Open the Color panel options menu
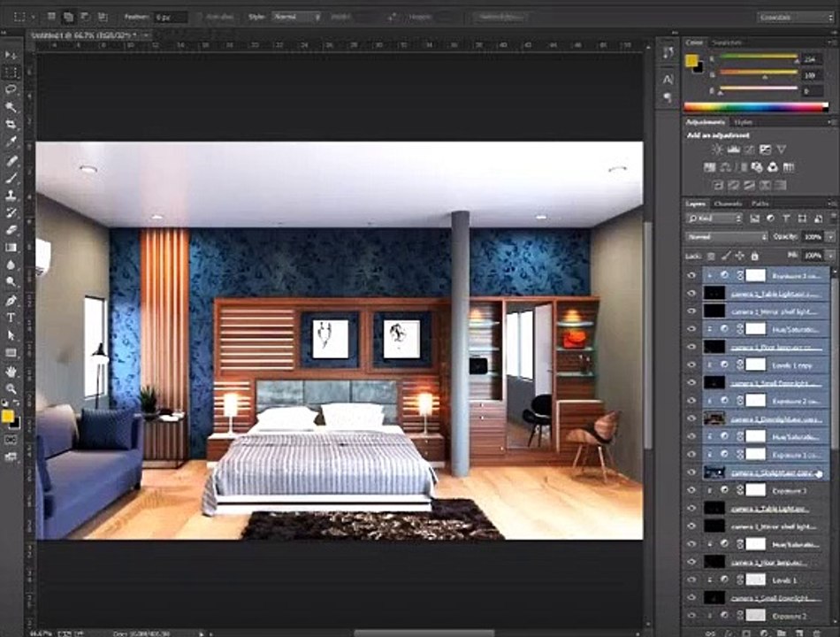The width and height of the screenshot is (840, 637). pos(831,42)
